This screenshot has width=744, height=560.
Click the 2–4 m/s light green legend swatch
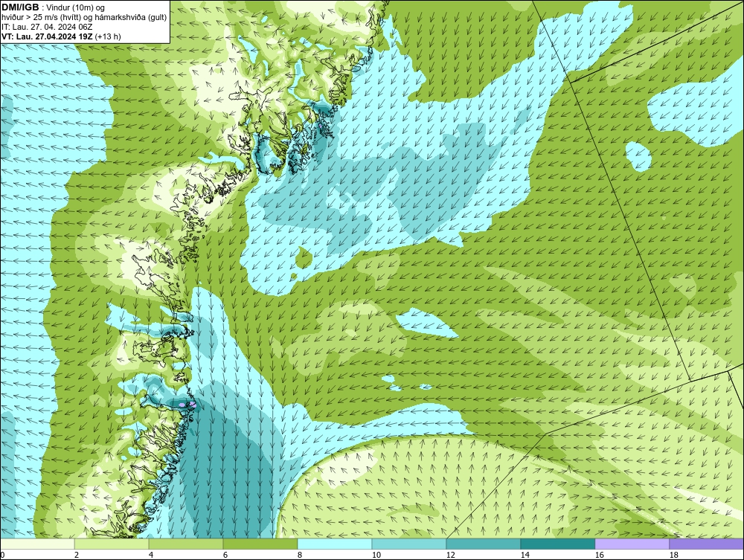point(112,544)
